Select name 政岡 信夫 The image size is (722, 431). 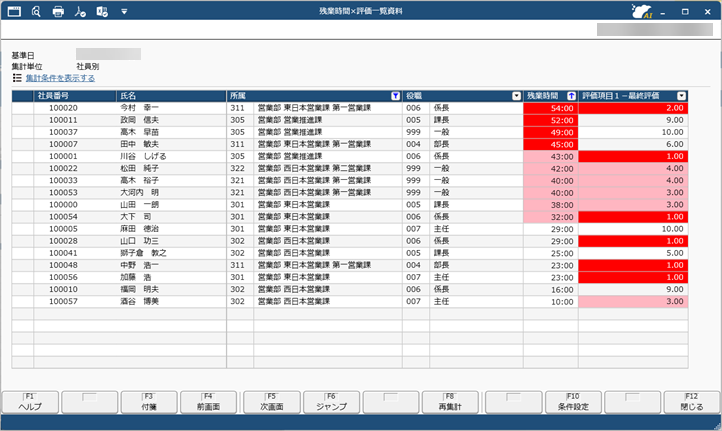[140, 120]
